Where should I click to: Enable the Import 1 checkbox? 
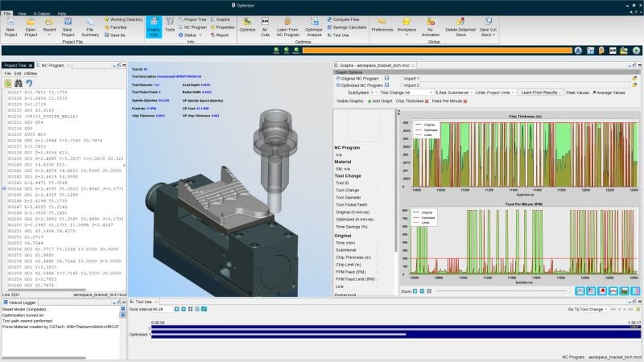pos(401,79)
